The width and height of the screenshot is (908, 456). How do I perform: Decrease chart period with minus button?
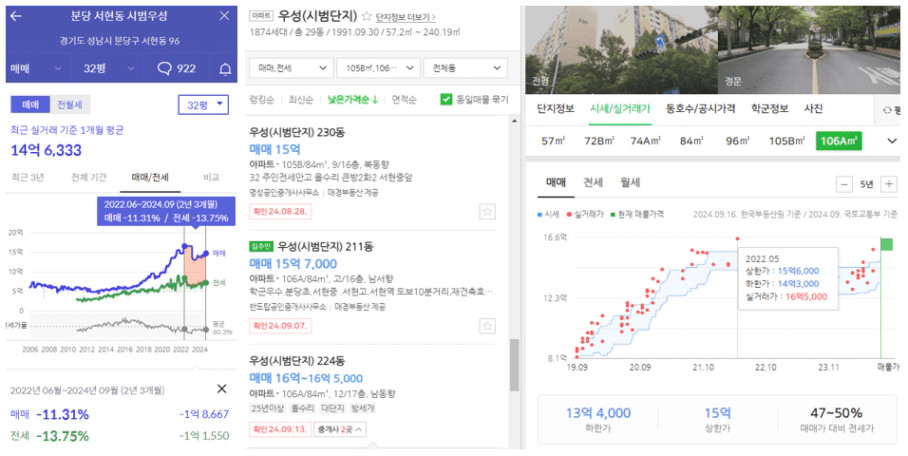pyautogui.click(x=844, y=184)
